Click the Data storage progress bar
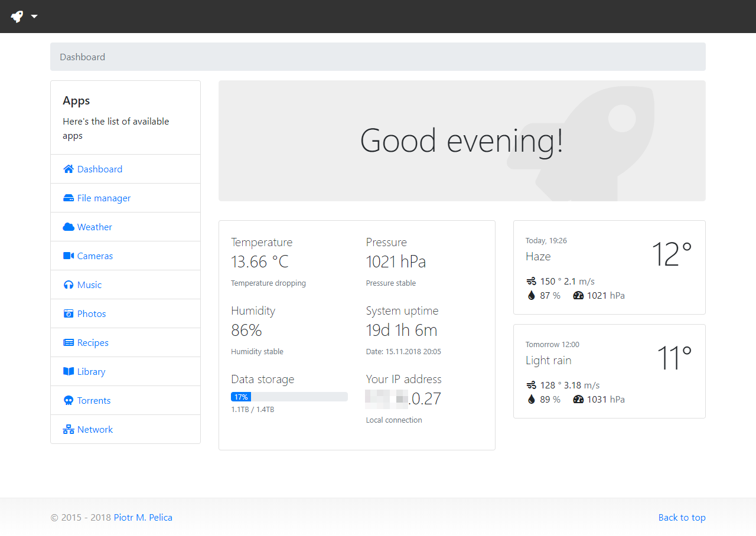Viewport: 756px width, 536px height. pos(289,397)
